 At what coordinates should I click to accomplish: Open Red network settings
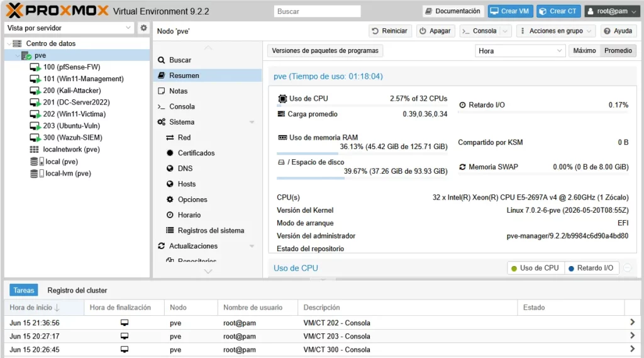207,138
